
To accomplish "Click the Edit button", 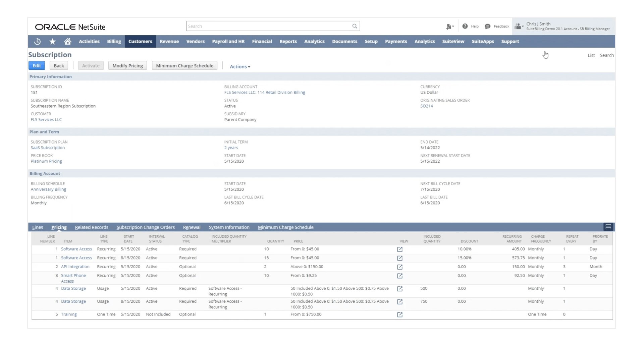I will 37,66.
